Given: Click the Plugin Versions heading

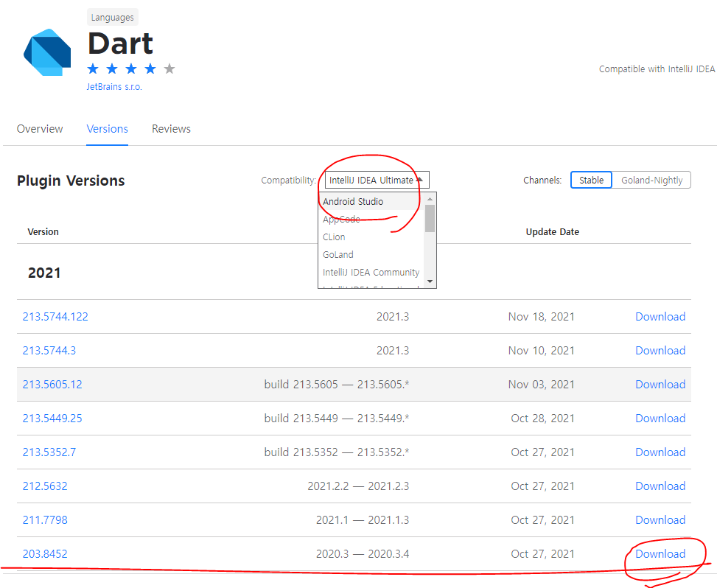Looking at the screenshot, I should pyautogui.click(x=71, y=181).
